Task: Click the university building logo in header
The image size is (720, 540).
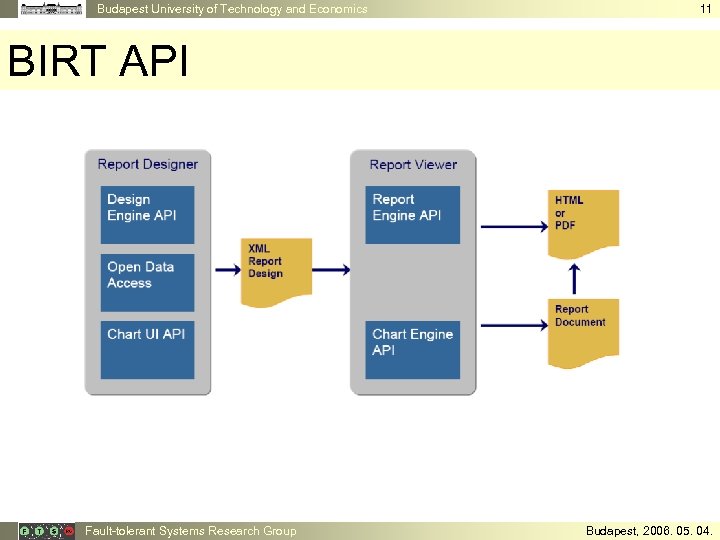Action: (51, 9)
